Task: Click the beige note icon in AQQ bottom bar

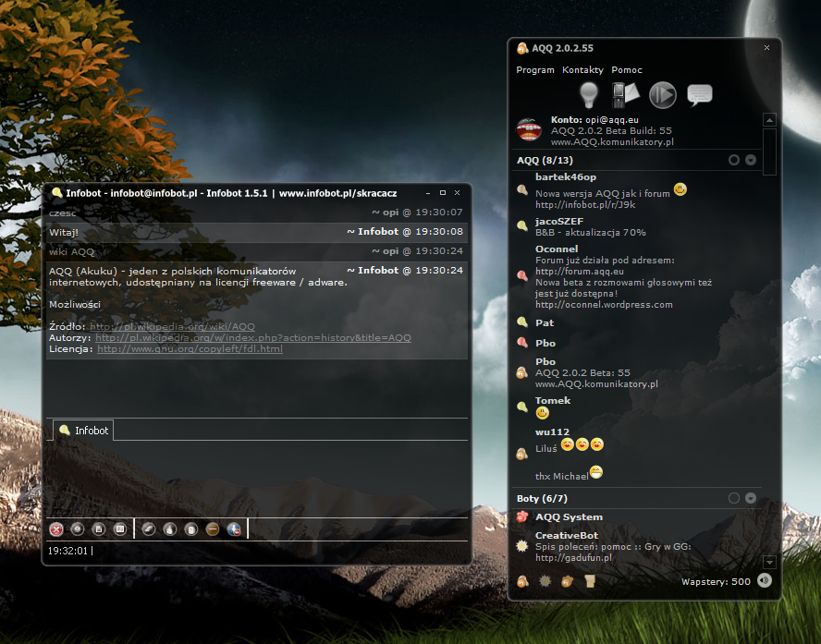Action: [x=590, y=581]
